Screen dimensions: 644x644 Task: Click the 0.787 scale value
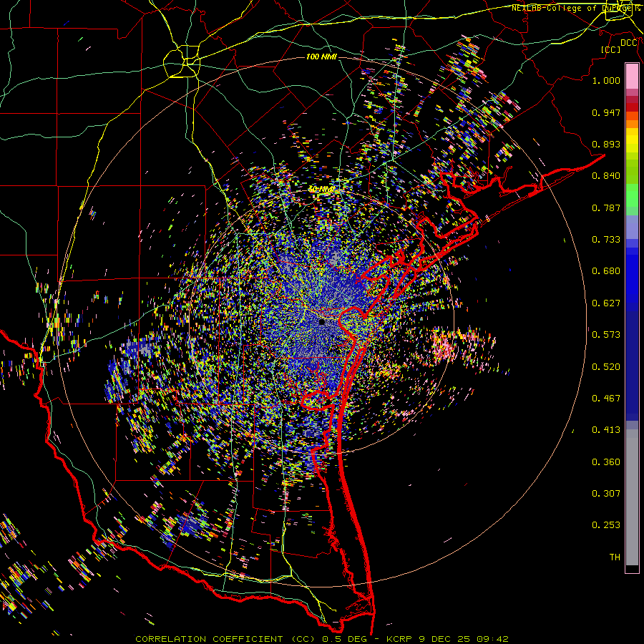[x=606, y=208]
